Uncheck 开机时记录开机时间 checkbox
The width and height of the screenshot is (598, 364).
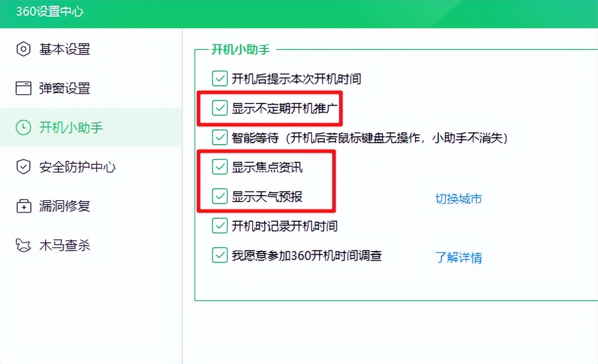(219, 226)
